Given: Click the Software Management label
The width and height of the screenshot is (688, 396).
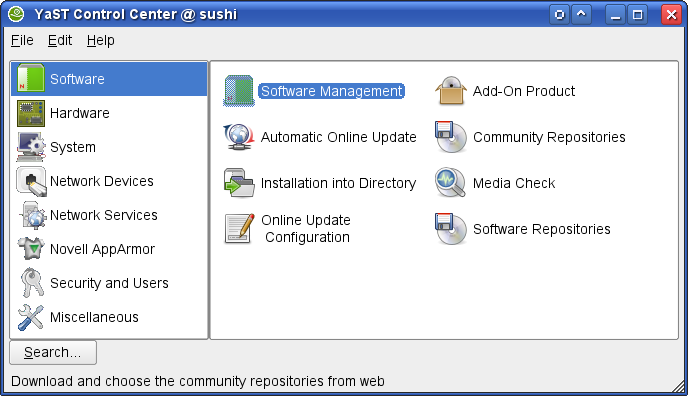Looking at the screenshot, I should pyautogui.click(x=332, y=91).
